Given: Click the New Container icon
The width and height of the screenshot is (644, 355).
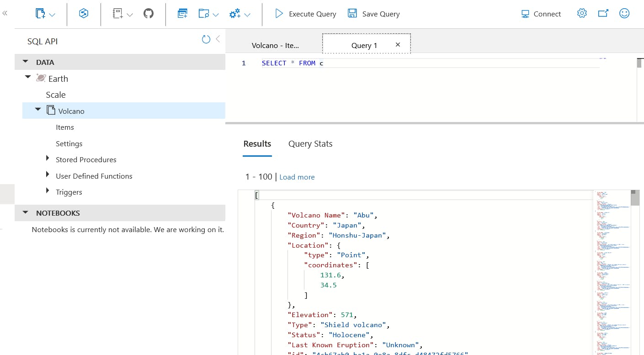Looking at the screenshot, I should pyautogui.click(x=41, y=14).
